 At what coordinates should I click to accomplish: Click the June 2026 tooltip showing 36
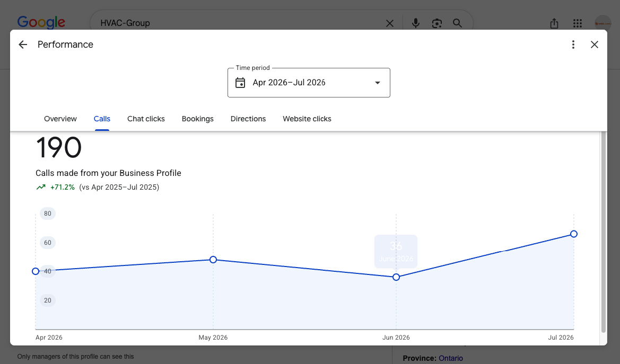pyautogui.click(x=396, y=252)
